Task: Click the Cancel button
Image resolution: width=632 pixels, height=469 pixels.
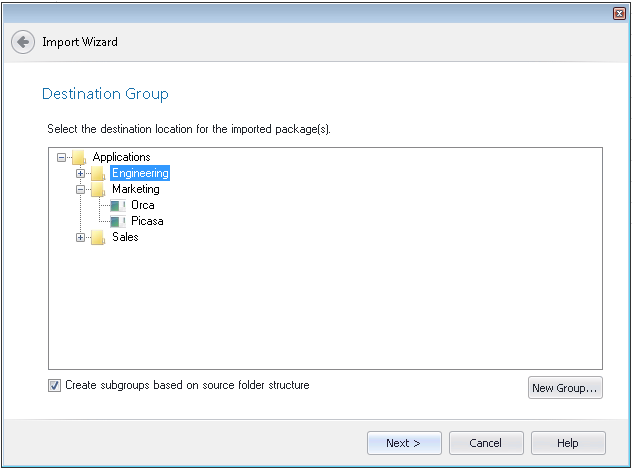Action: [486, 443]
